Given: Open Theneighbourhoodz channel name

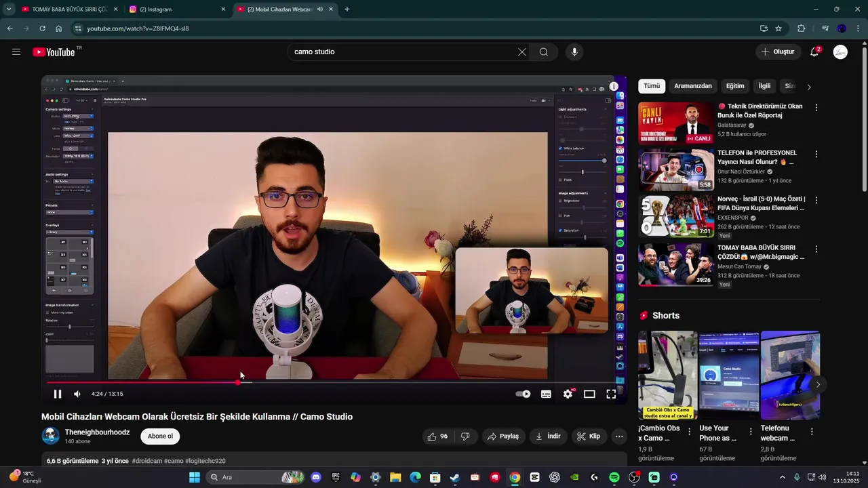Looking at the screenshot, I should (98, 432).
